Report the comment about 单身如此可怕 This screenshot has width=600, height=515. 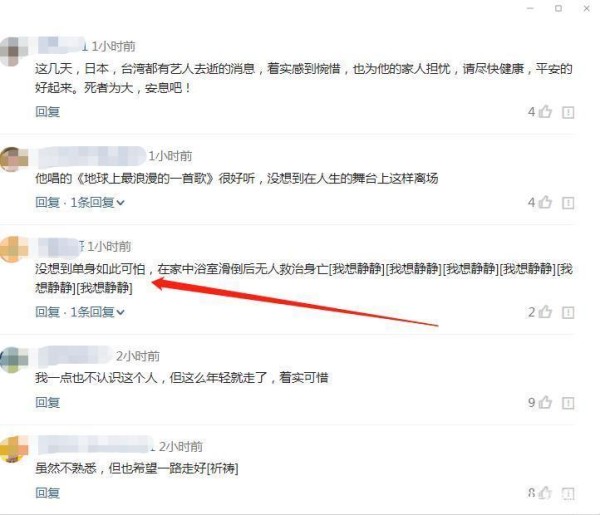pyautogui.click(x=568, y=313)
